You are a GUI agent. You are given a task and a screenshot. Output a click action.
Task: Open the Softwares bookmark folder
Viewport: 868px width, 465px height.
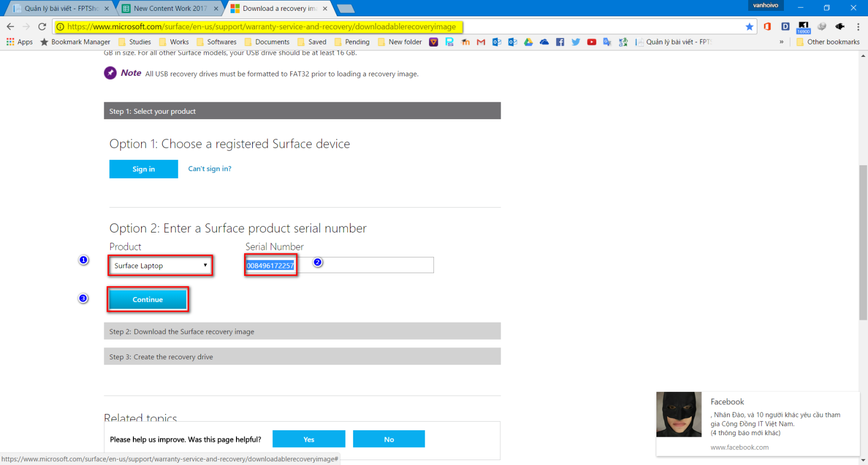coord(216,42)
